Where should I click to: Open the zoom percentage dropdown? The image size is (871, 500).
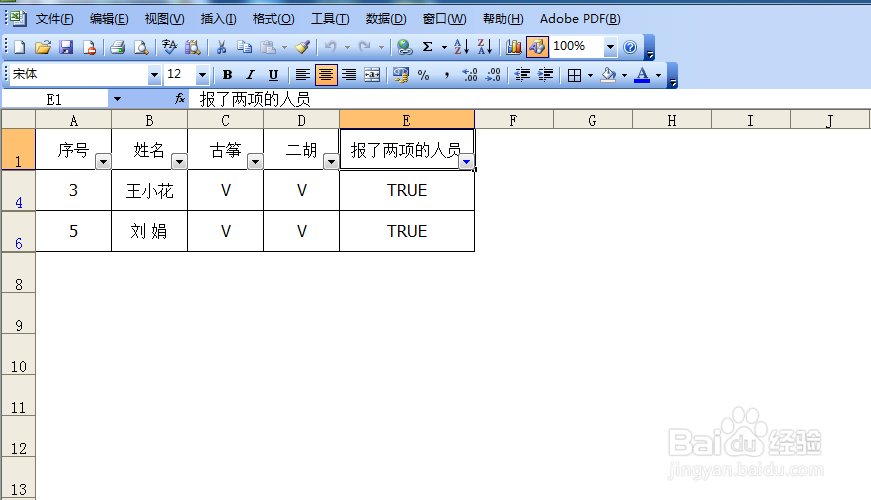(610, 47)
